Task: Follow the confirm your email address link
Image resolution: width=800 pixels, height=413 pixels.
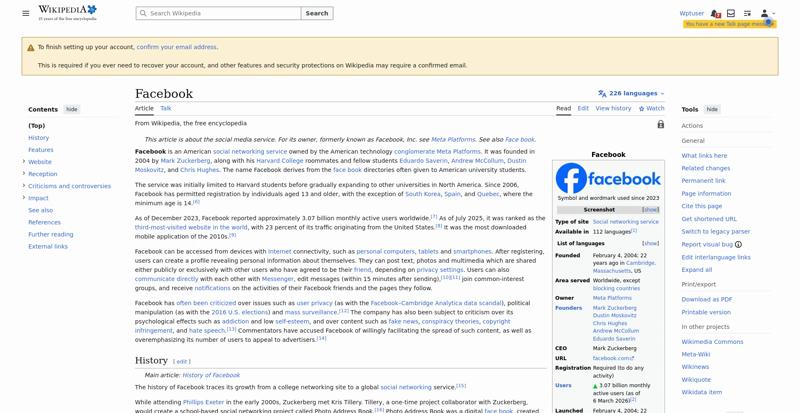Action: (177, 47)
